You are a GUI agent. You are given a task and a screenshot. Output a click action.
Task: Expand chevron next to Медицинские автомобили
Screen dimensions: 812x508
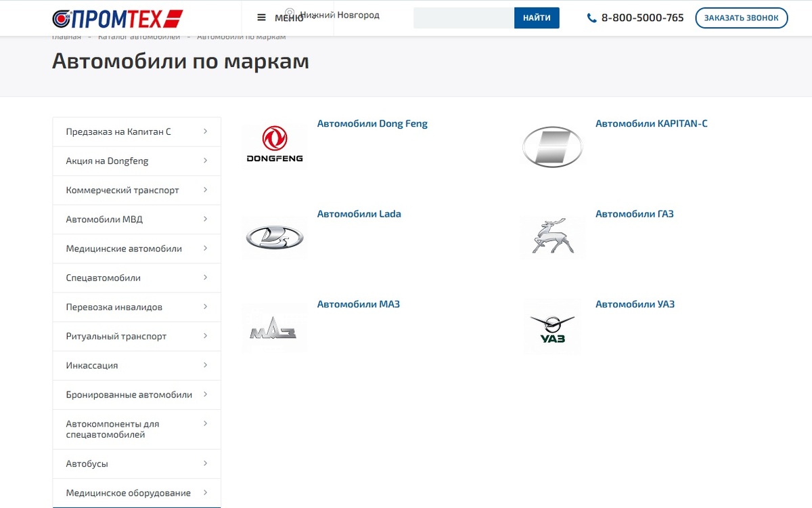pos(205,248)
